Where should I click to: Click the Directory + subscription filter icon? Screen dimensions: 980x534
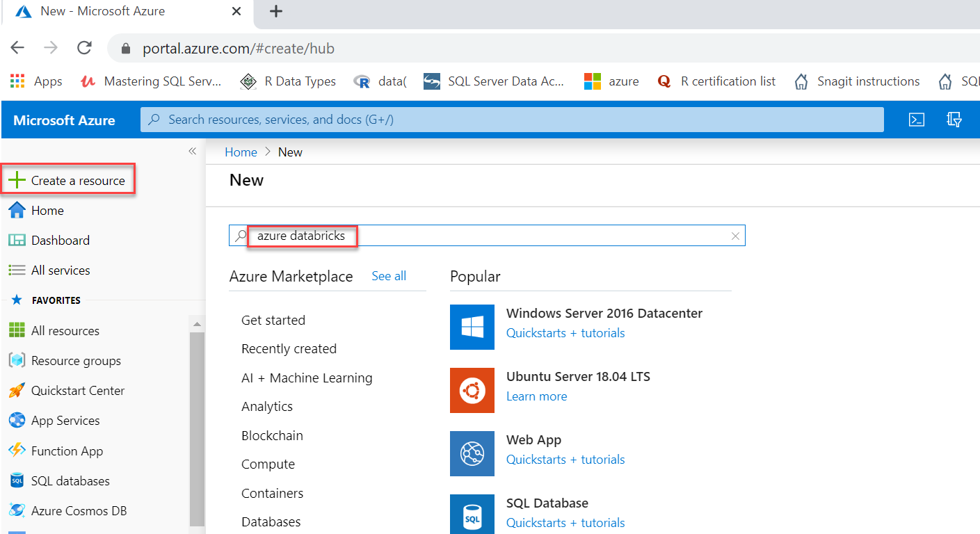[954, 120]
